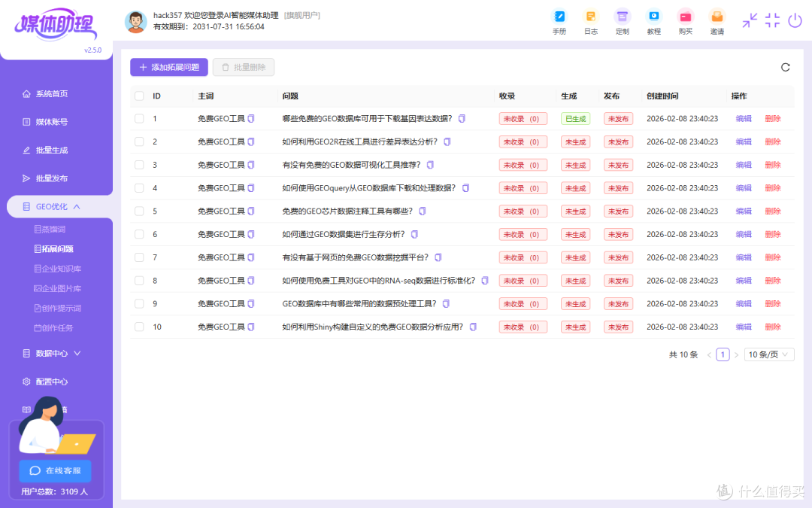Click the 添加拓展问题 button

[169, 68]
